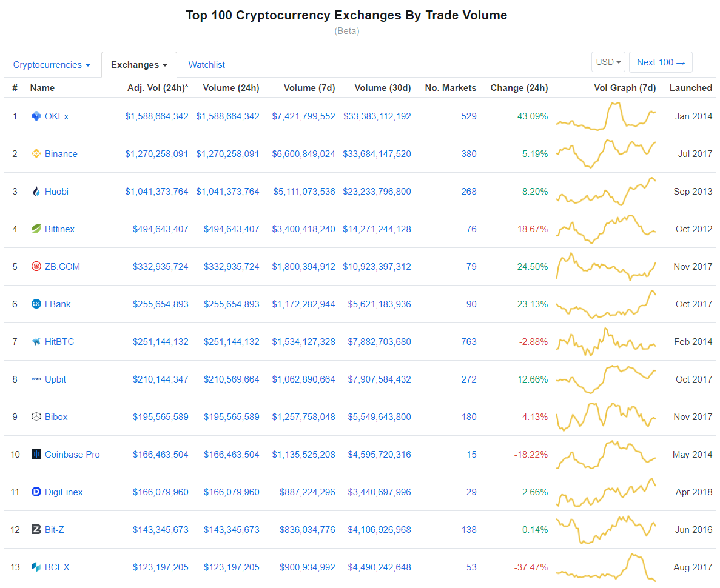720x588 pixels.
Task: Click the Upbit logo icon
Action: (x=36, y=379)
